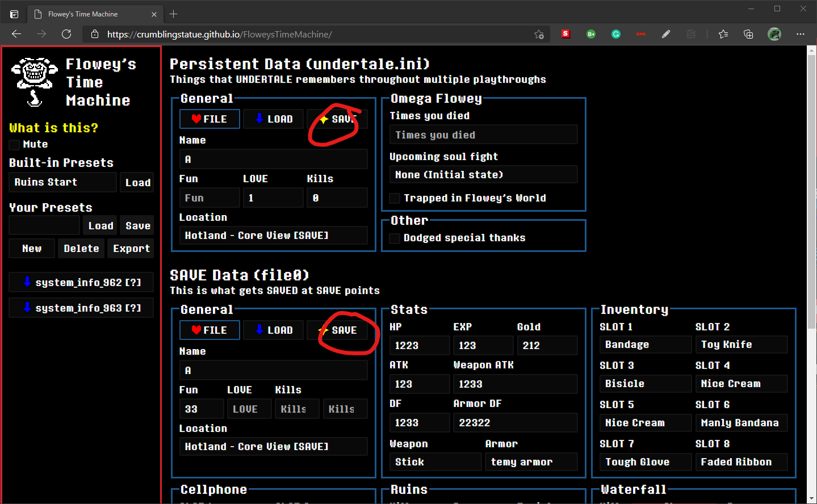Add this page to favorites
The width and height of the screenshot is (817, 504).
tap(539, 35)
